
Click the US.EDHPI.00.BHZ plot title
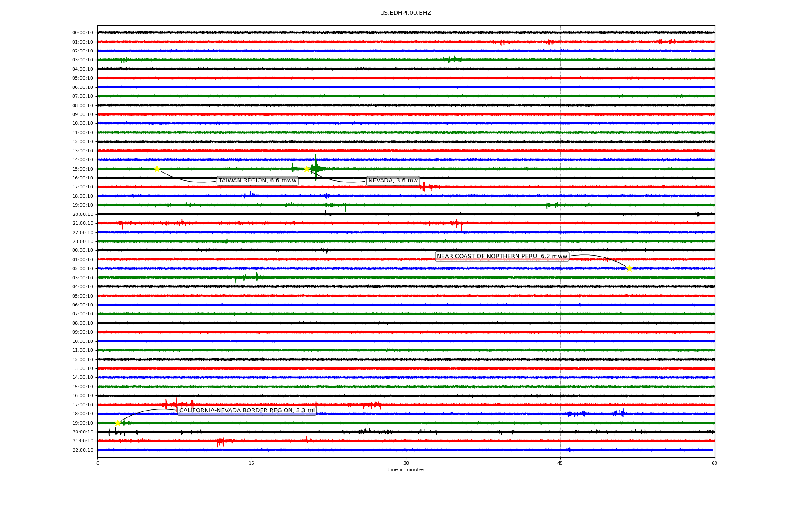point(406,13)
